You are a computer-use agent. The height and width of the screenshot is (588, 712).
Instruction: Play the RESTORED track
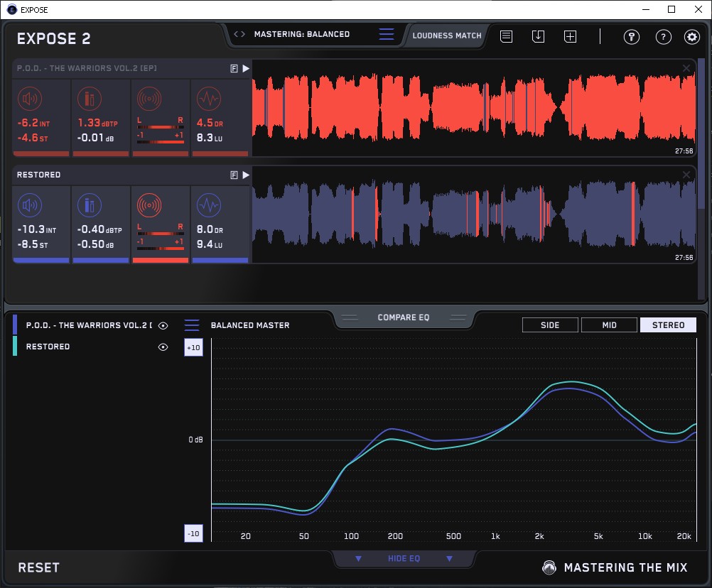click(246, 175)
